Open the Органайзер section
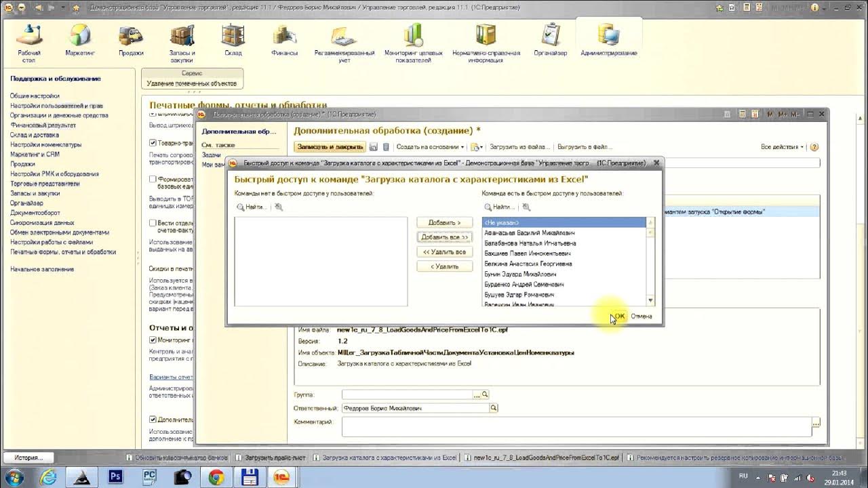The image size is (868, 488). 550,40
